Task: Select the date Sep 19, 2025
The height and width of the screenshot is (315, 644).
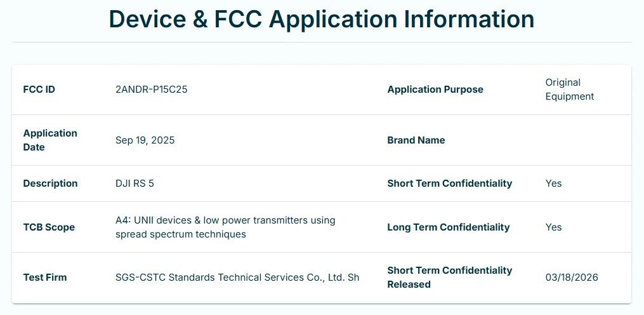Action: (145, 140)
